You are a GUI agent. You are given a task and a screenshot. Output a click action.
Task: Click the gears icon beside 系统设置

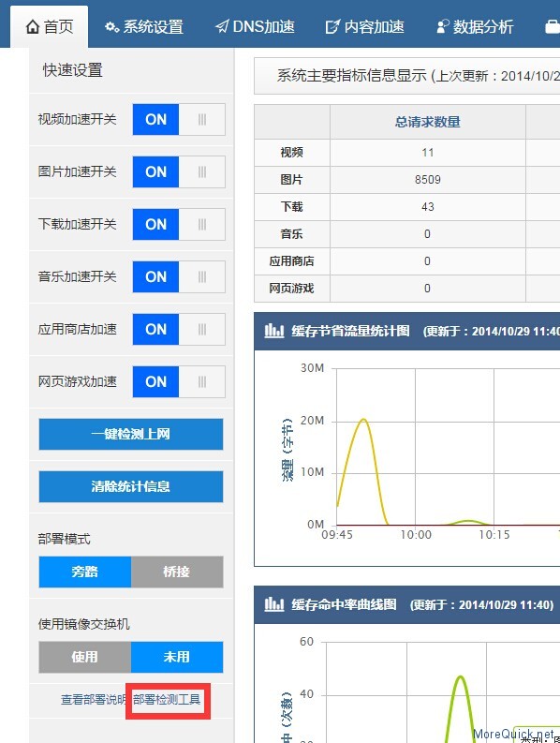112,27
